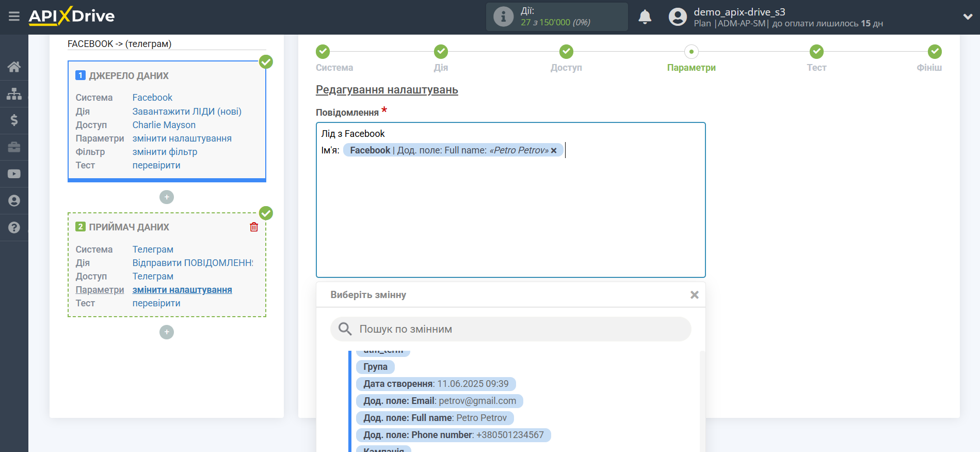Click the Редагування налаштувань heading
Viewport: 980px width, 452px height.
tap(387, 90)
